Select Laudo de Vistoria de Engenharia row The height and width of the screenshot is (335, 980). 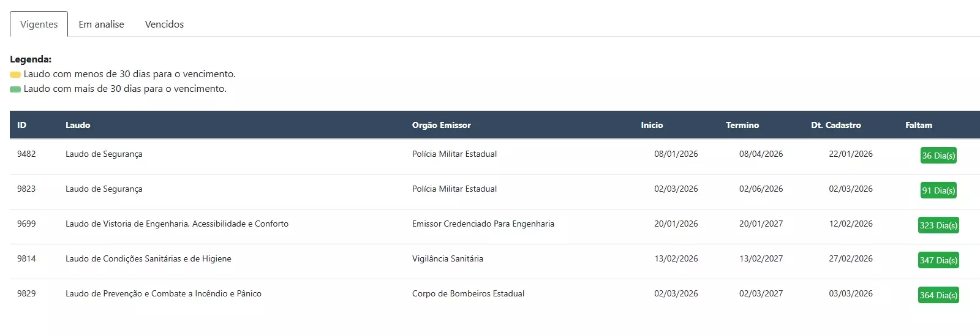[x=176, y=224]
